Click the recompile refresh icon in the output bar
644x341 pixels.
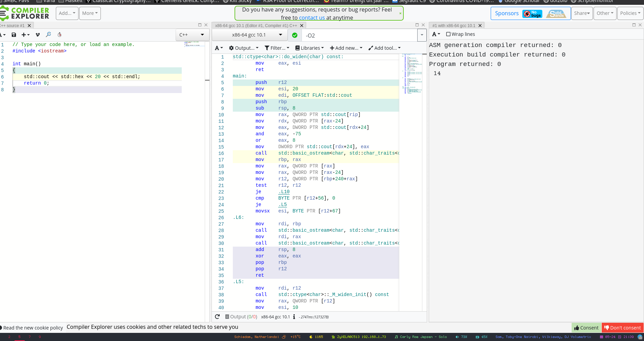[217, 317]
